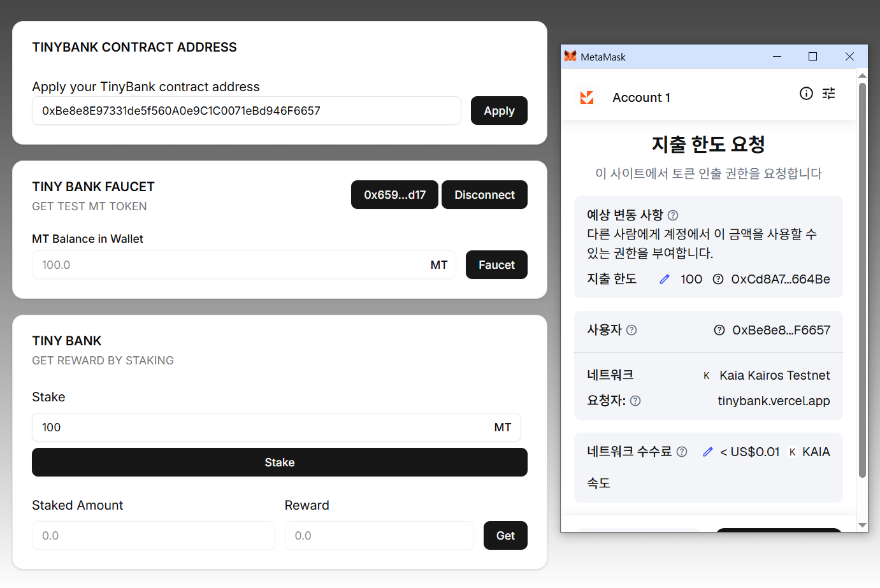Click the Reward value field
The image size is (880, 588).
(x=379, y=536)
